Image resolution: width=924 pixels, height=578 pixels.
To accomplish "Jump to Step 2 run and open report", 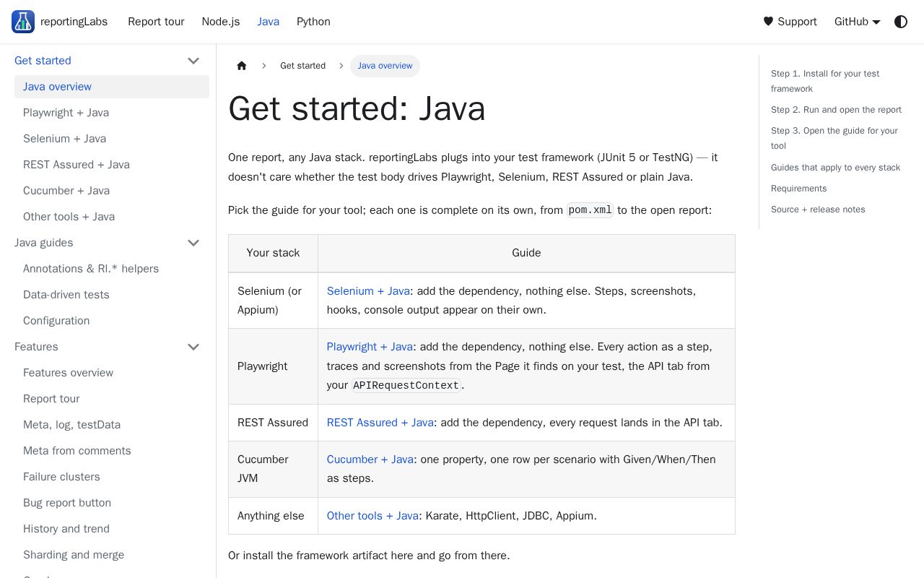I will (836, 110).
